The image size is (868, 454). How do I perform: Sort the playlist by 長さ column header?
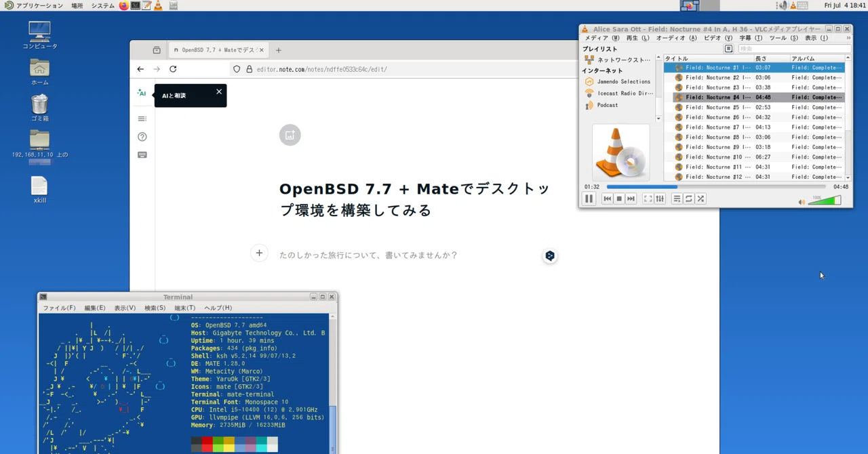tap(771, 59)
